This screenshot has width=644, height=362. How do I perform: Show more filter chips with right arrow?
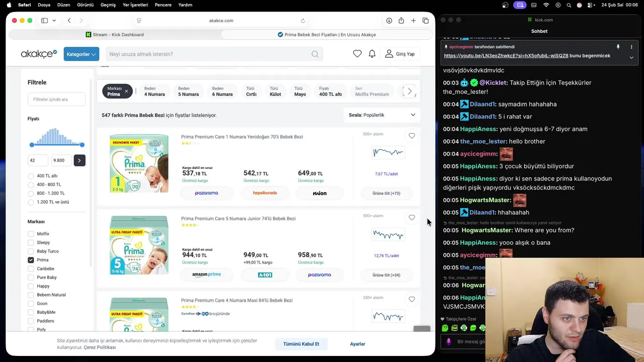click(x=410, y=91)
